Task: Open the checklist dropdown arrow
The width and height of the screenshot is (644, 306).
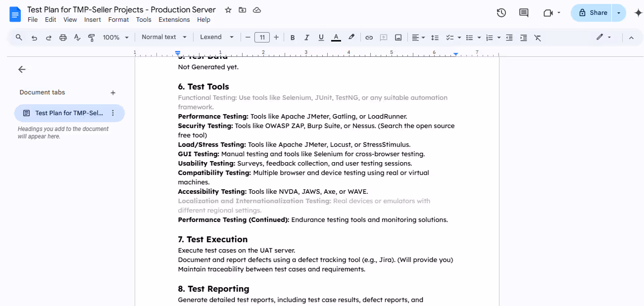Action: tap(459, 37)
